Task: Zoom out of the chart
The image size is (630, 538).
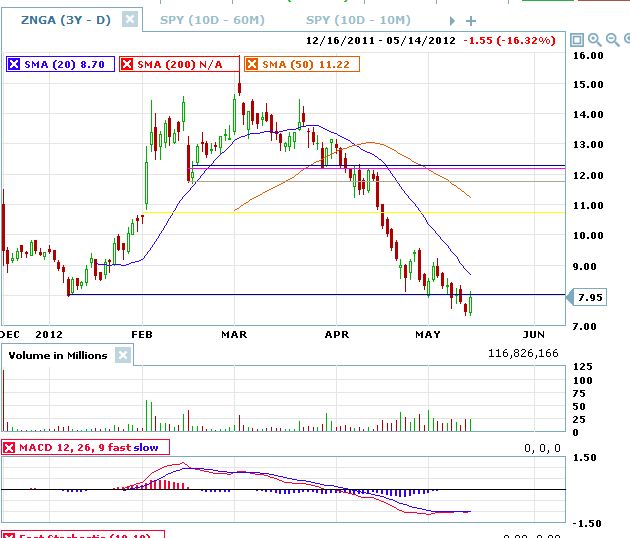Action: (x=612, y=40)
